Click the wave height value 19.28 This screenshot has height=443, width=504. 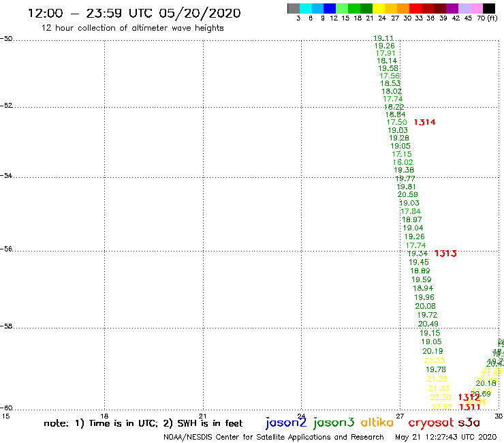(399, 138)
